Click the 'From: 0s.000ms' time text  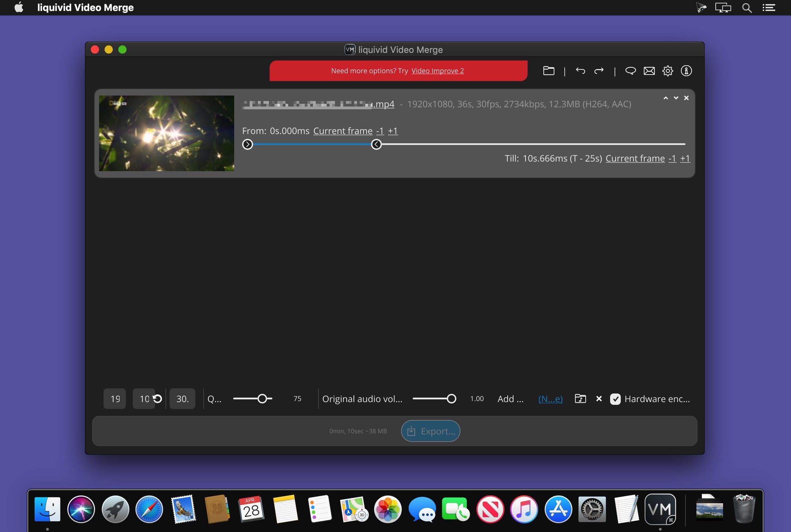coord(276,131)
